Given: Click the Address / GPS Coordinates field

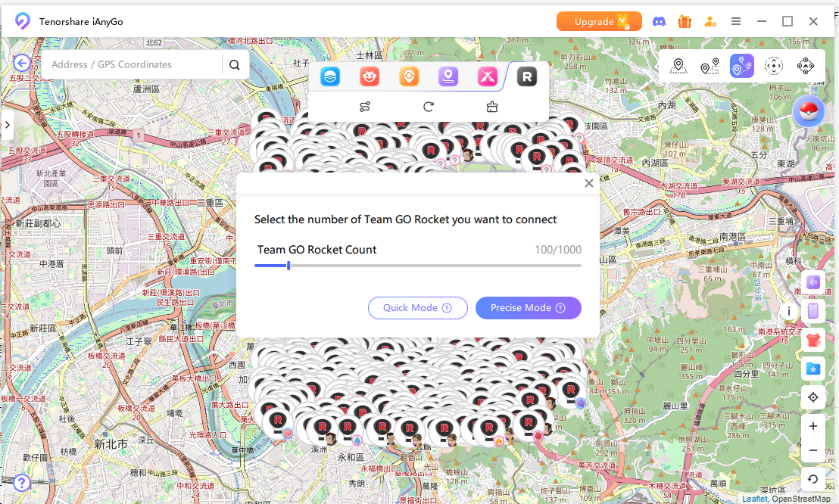Looking at the screenshot, I should pyautogui.click(x=133, y=65).
